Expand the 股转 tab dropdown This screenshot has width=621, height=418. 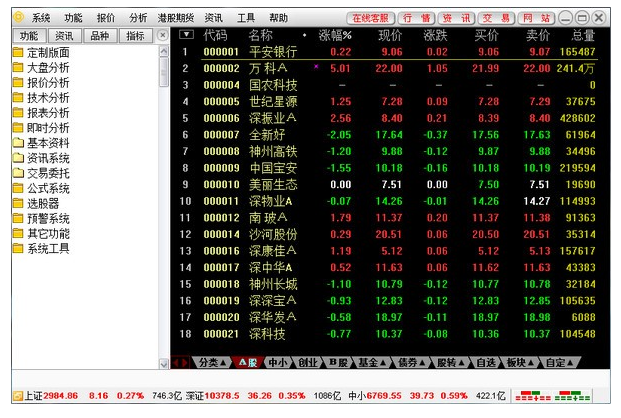point(461,363)
